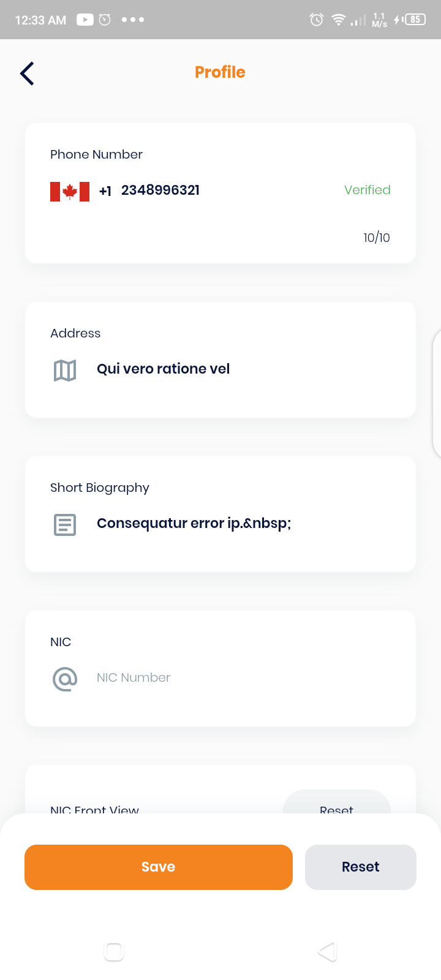Tap the back arrow icon
This screenshot has height=980, width=441.
[x=27, y=73]
